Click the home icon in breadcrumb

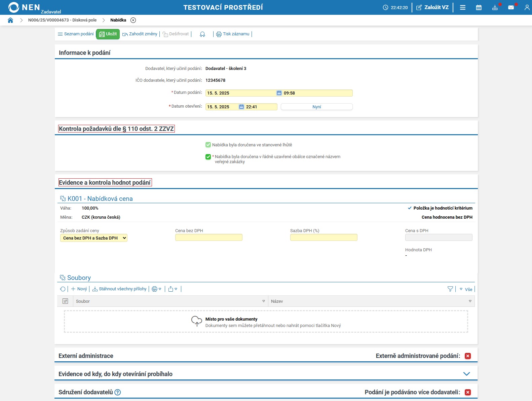10,20
